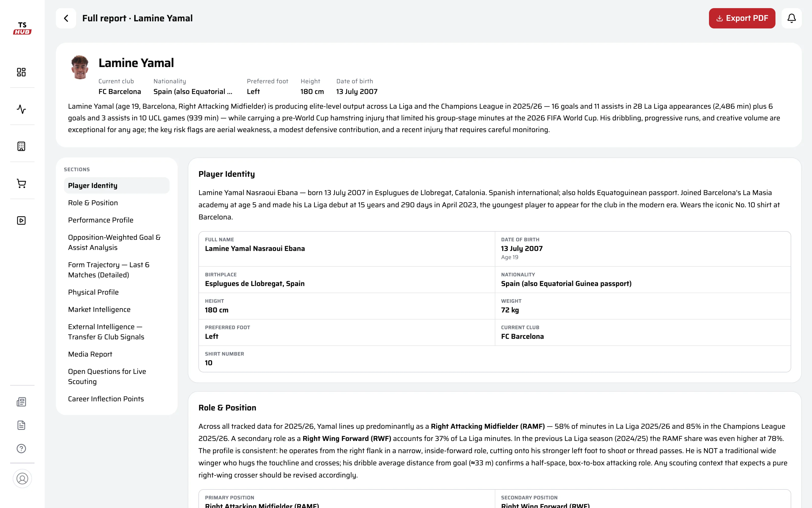The image size is (812, 508).
Task: Open External Intelligence — Transfer & Club Signals
Action: (117, 332)
